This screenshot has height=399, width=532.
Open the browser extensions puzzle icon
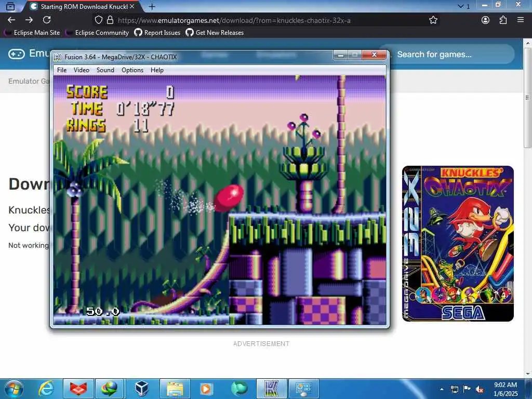click(503, 20)
